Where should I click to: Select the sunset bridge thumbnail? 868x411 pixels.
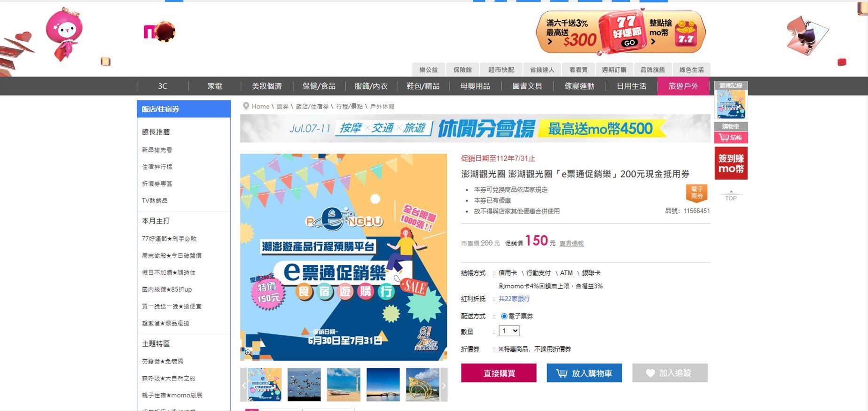[x=383, y=385]
